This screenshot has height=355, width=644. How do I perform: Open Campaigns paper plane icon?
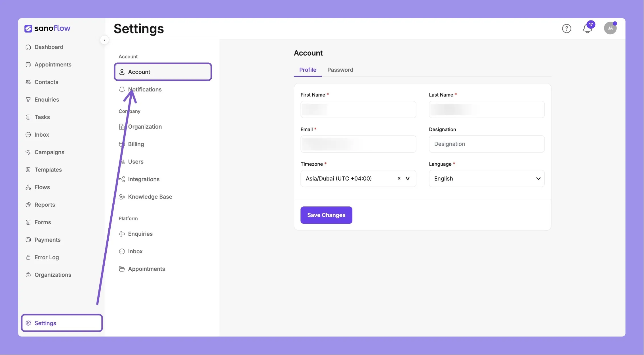(28, 152)
